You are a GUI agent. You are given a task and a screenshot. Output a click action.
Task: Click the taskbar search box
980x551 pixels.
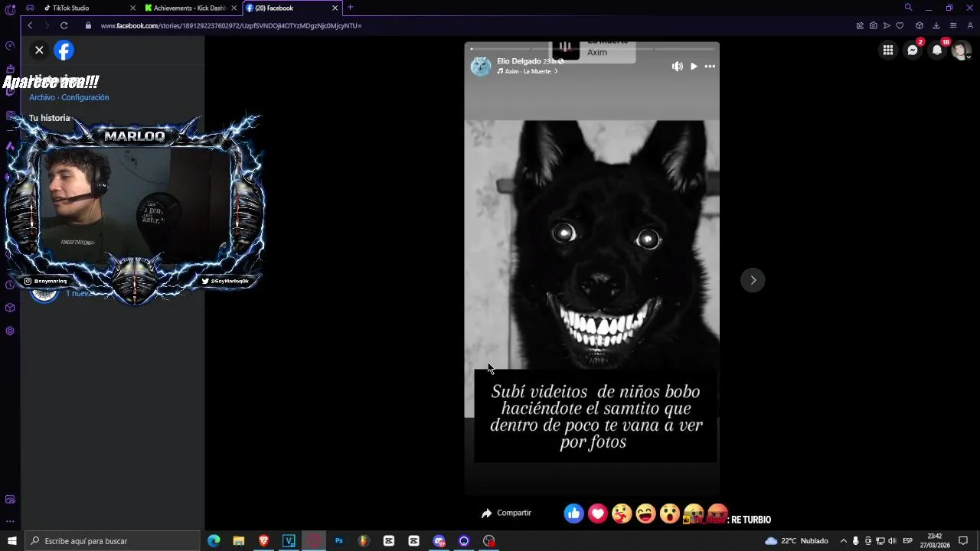click(x=113, y=541)
